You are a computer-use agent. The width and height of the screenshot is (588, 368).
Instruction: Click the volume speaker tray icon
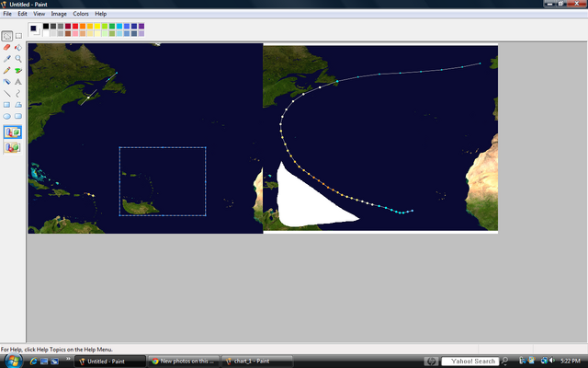point(551,361)
